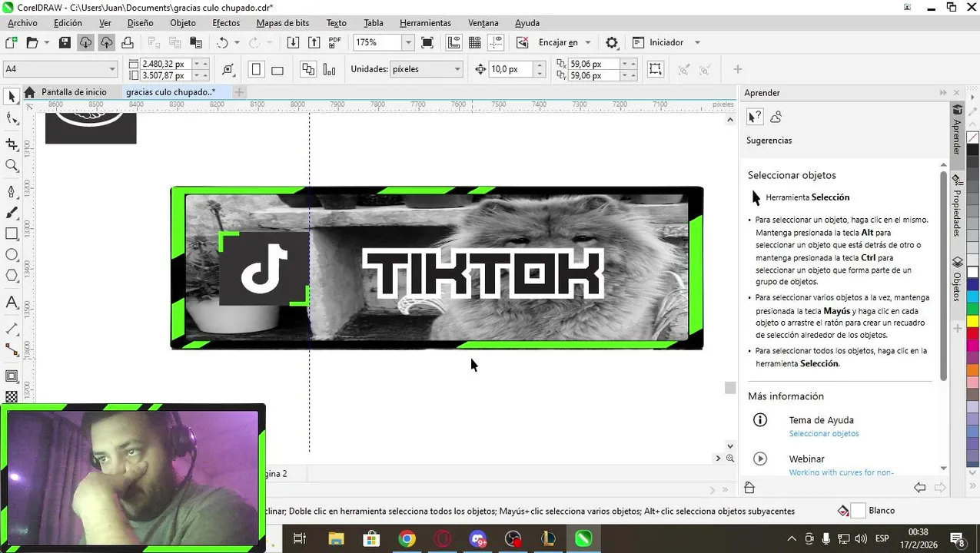Viewport: 980px width, 553px height.
Task: Click the full-screen preview icon
Action: pos(427,43)
